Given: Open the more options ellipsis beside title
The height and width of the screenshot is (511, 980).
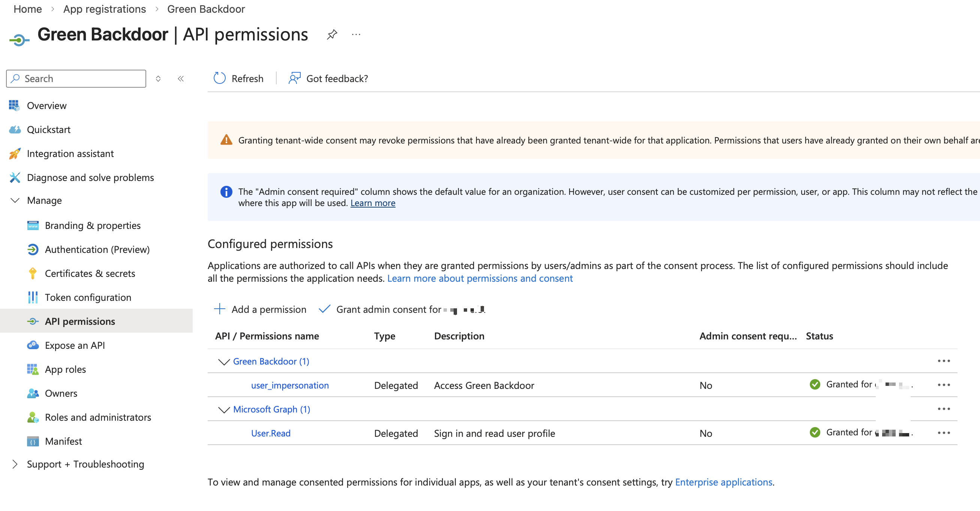Looking at the screenshot, I should tap(356, 34).
